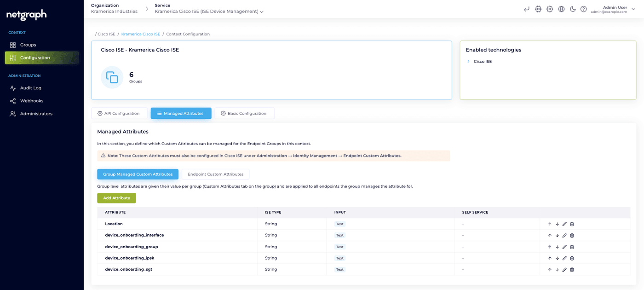Move device_onboarding_interface down
This screenshot has width=644, height=290.
(x=557, y=235)
